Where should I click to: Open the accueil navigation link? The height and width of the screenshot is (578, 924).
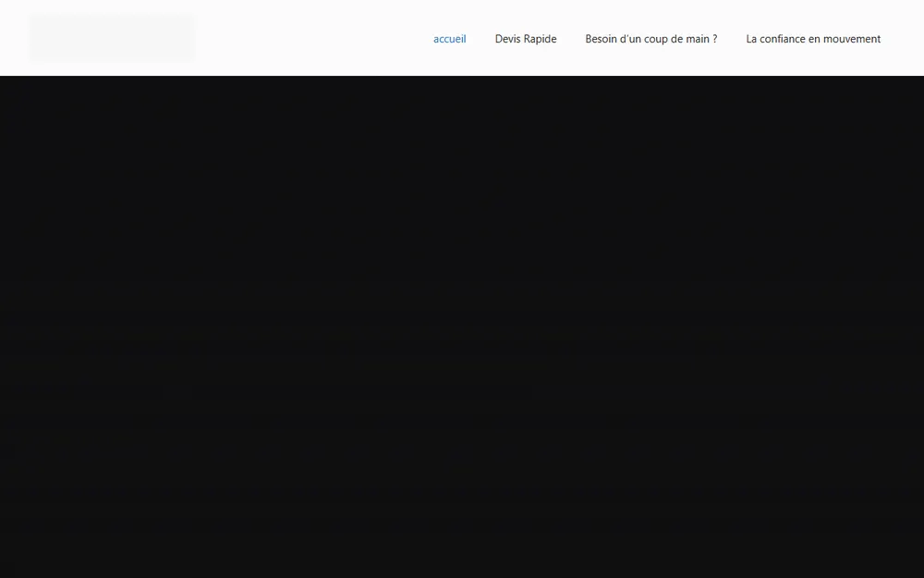pos(450,39)
